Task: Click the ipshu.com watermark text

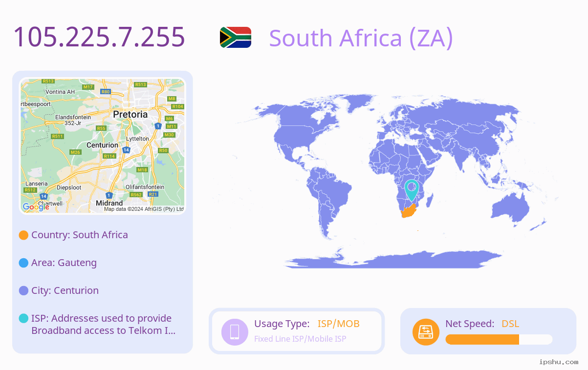Action: [x=559, y=362]
